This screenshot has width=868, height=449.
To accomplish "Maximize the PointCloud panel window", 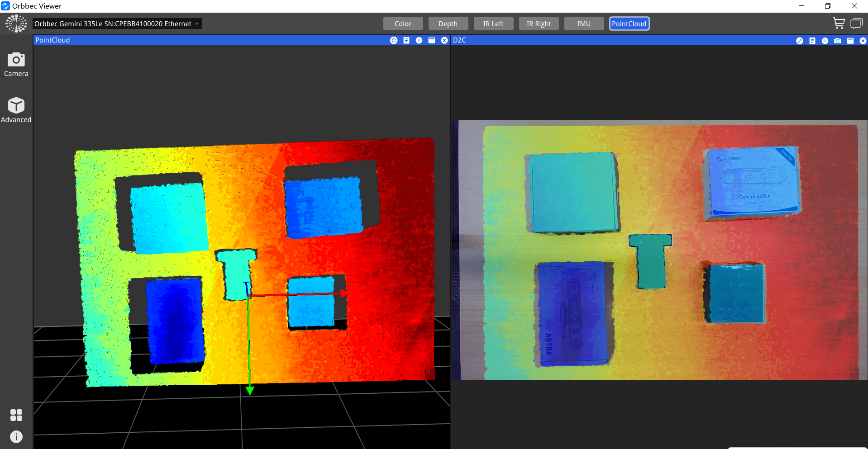I will click(432, 40).
